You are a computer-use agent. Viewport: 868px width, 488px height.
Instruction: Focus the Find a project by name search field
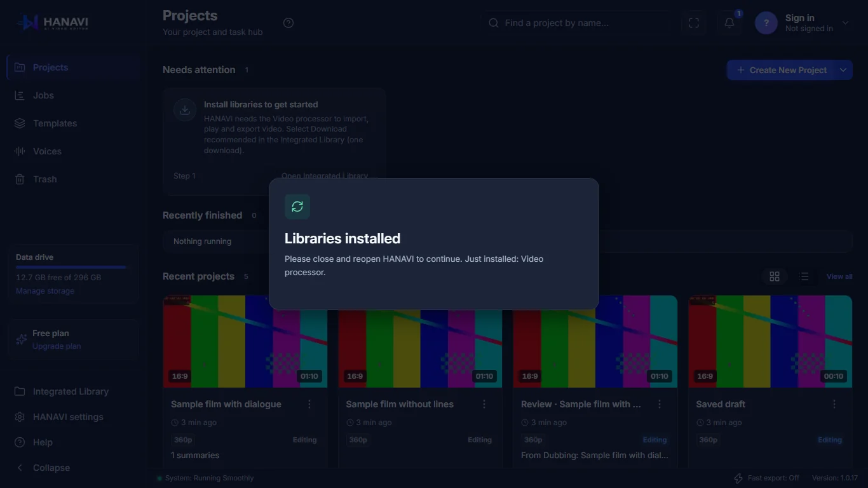click(x=576, y=23)
